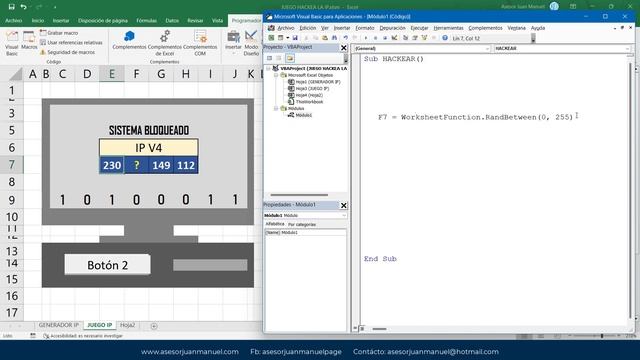Select the cell showing 112
This screenshot has height=360, width=640.
(186, 165)
